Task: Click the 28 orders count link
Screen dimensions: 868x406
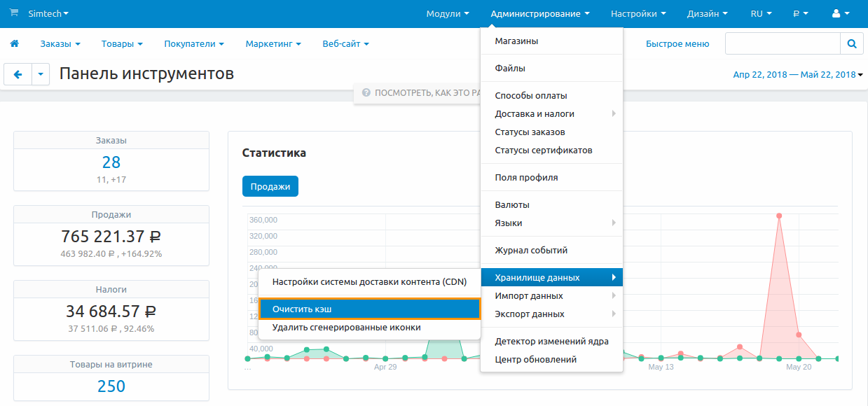Action: coord(111,162)
